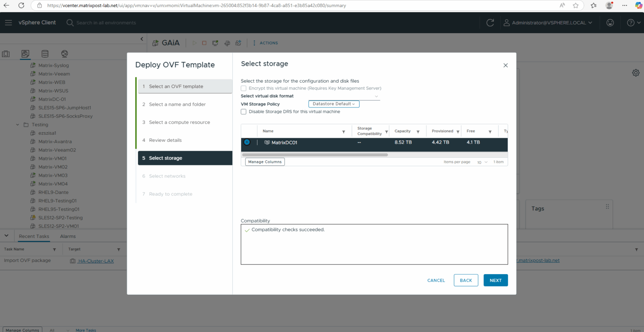Check Encrypt this virtual machine
The width and height of the screenshot is (644, 332).
point(243,88)
